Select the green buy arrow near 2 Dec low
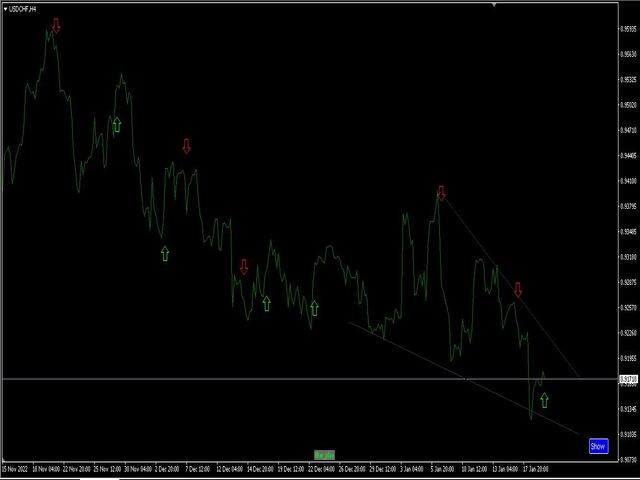 [164, 253]
